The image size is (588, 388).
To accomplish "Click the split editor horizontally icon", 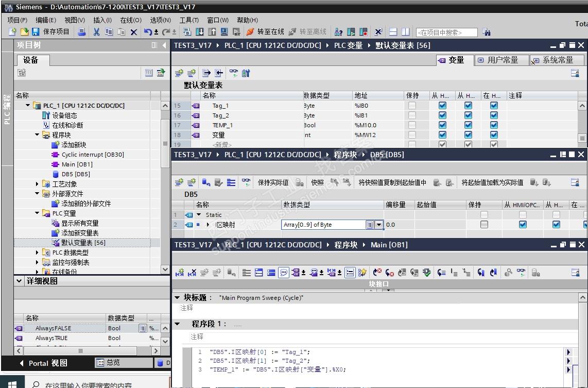I will [x=393, y=32].
